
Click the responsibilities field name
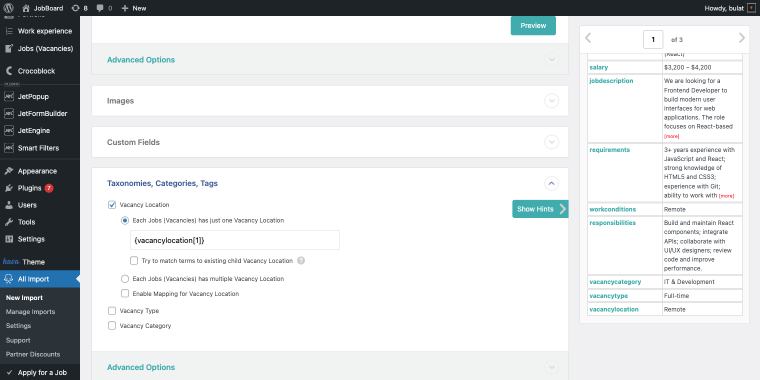click(x=613, y=223)
